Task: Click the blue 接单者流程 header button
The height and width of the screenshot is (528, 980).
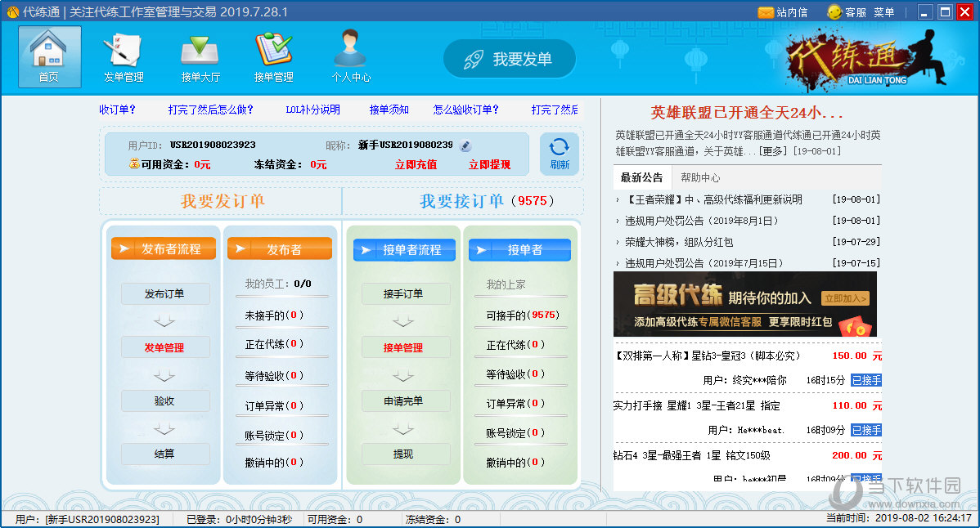Action: pyautogui.click(x=404, y=249)
